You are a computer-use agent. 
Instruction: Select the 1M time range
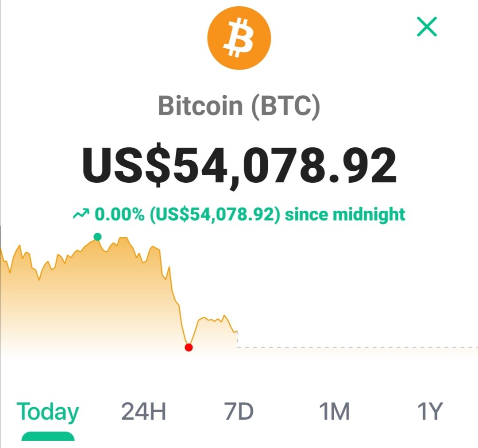pyautogui.click(x=335, y=411)
